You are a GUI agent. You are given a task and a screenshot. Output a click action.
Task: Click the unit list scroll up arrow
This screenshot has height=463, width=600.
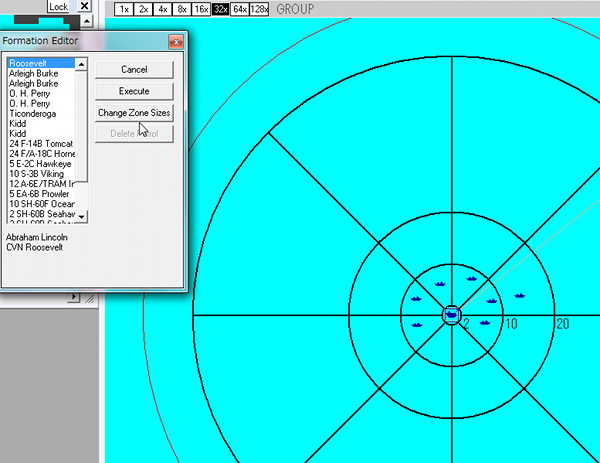81,64
